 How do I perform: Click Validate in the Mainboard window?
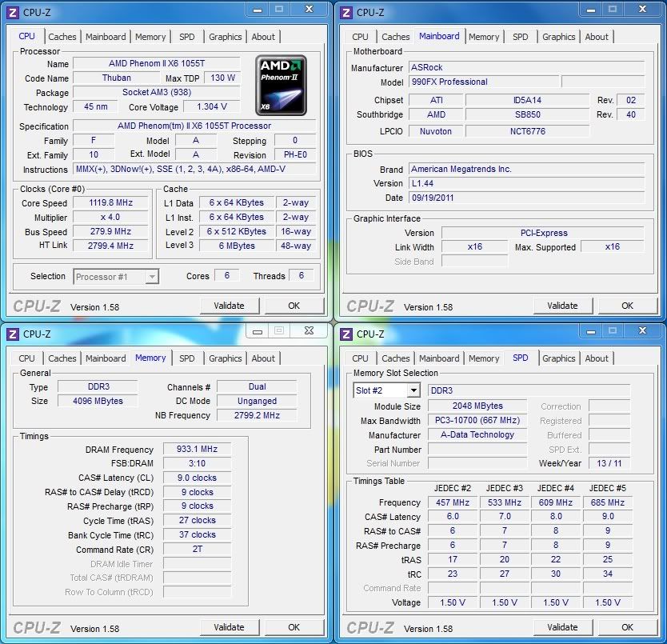[562, 306]
